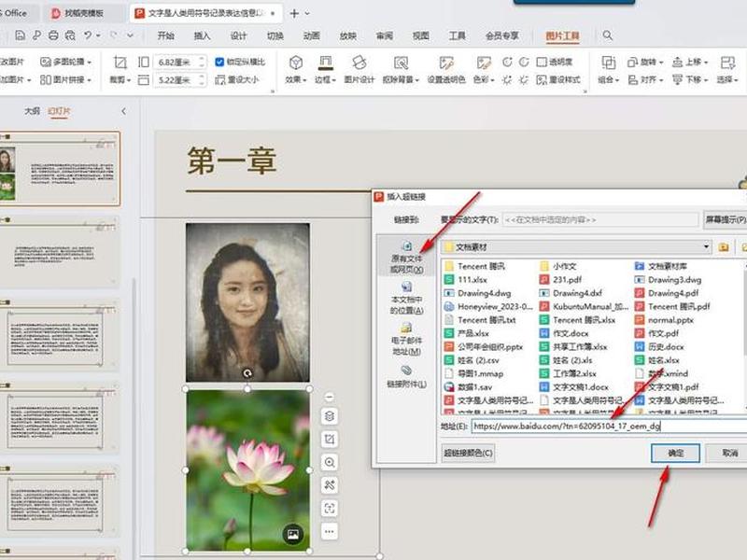747x560 pixels.
Task: Click crop icon in floating picture toolbar
Action: pyautogui.click(x=330, y=439)
